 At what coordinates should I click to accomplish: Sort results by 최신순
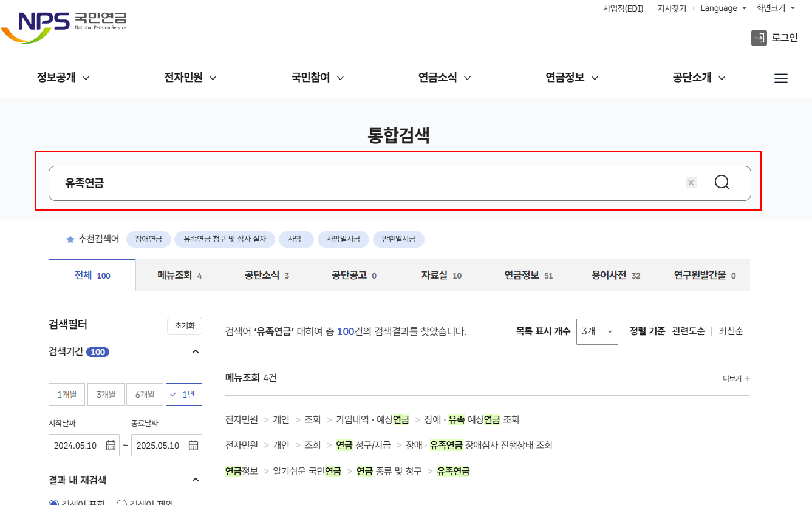click(731, 331)
